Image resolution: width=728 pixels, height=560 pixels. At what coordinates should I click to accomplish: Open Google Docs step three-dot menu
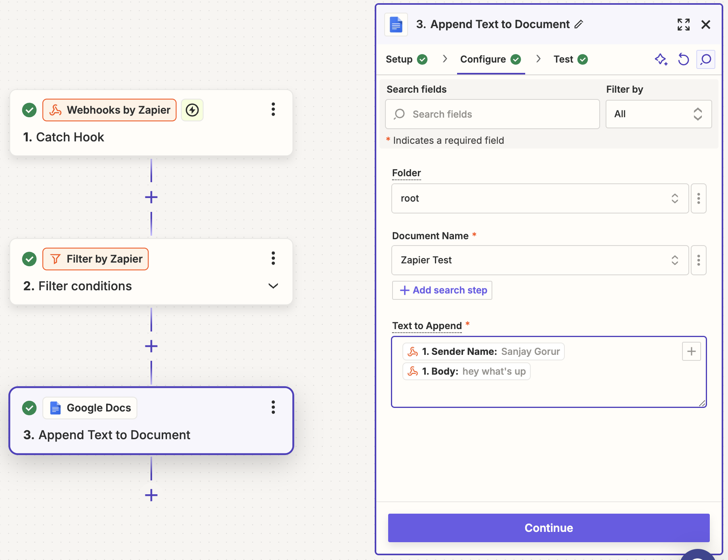point(273,407)
